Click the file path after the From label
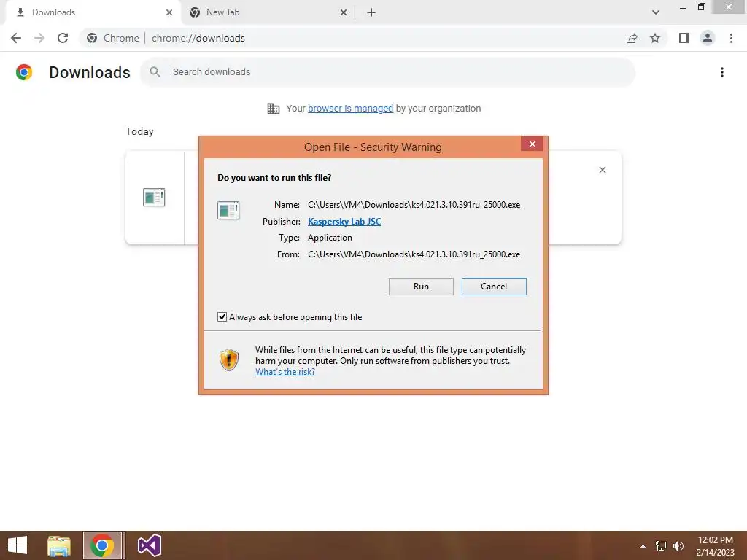747x560 pixels. [414, 254]
